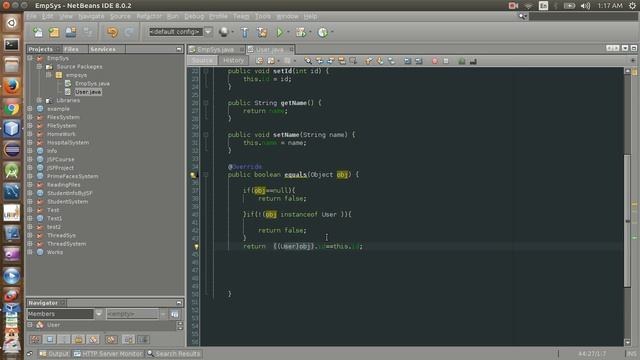Click the Shift Line Right icon

coord(419,61)
